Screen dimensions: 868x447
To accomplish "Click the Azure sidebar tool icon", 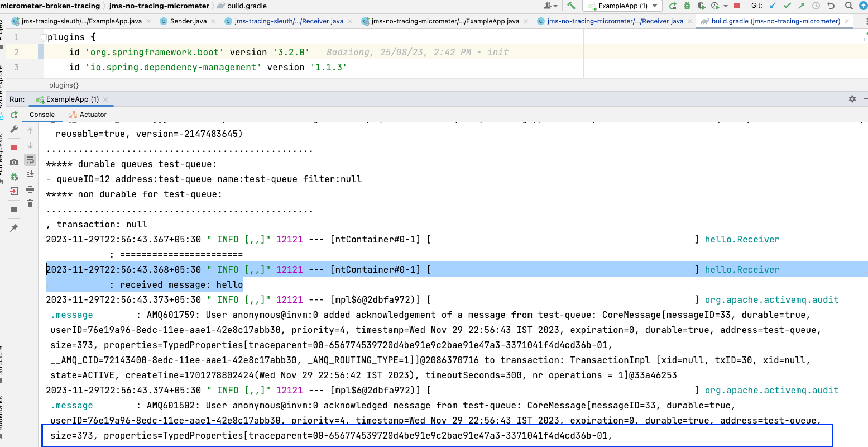I will tap(2, 116).
